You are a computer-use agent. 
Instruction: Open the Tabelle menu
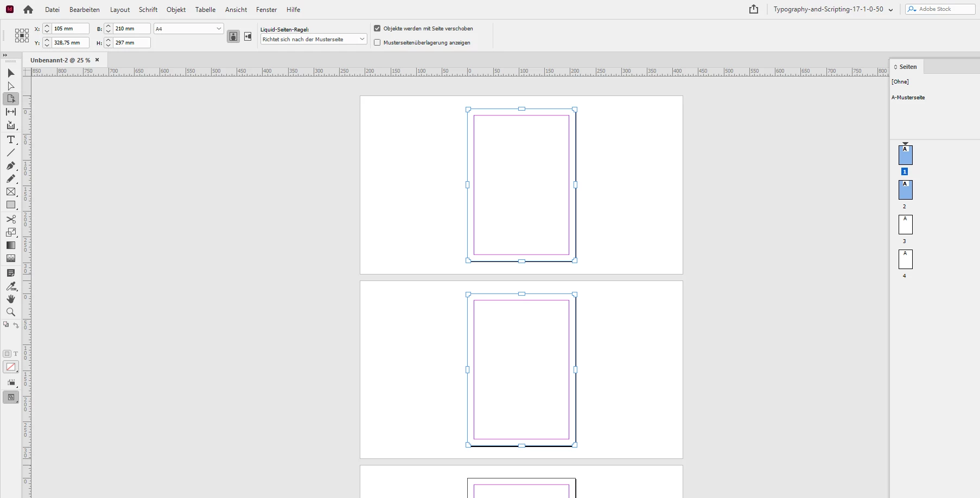pos(205,10)
